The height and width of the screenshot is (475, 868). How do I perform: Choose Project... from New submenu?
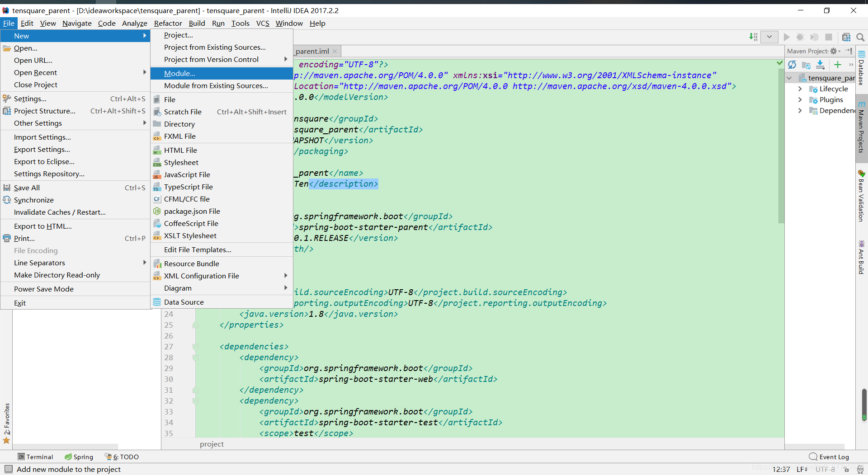pyautogui.click(x=222, y=35)
